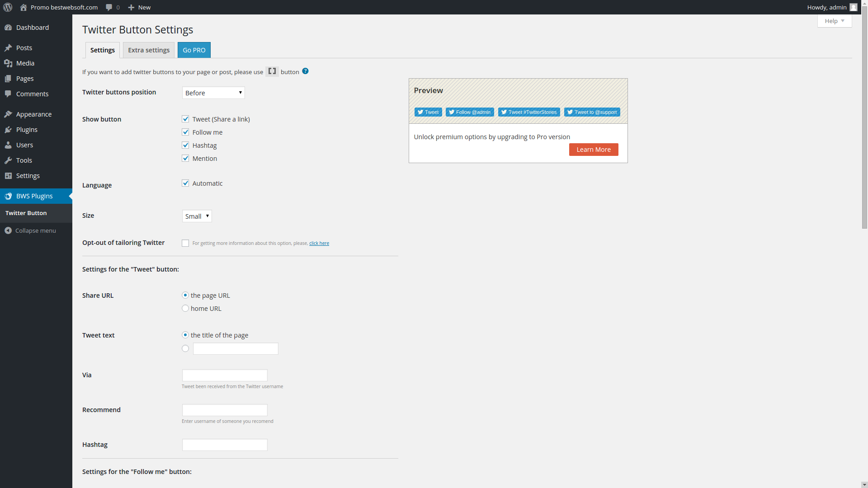Screen dimensions: 868x488
Task: Open the Go PRO tab
Action: (x=194, y=50)
